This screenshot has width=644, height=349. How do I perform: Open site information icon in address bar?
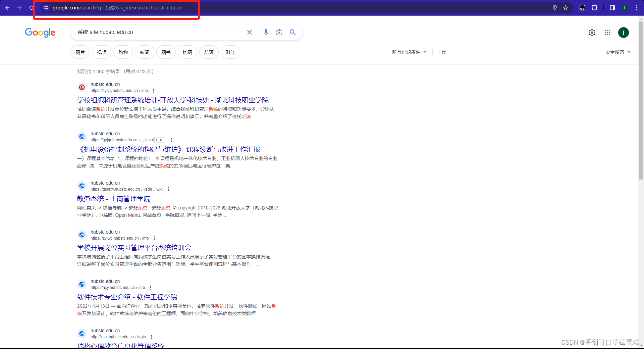46,8
